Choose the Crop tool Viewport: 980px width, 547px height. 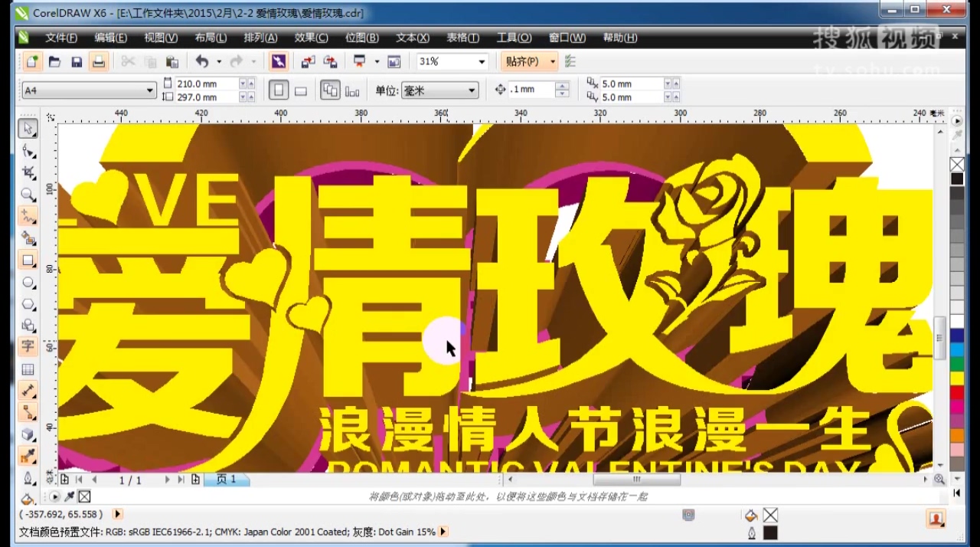[x=28, y=172]
